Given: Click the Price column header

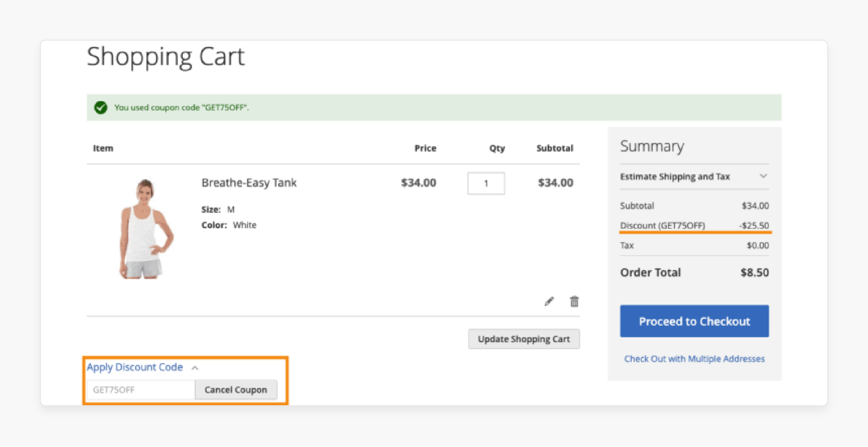Looking at the screenshot, I should coord(425,148).
